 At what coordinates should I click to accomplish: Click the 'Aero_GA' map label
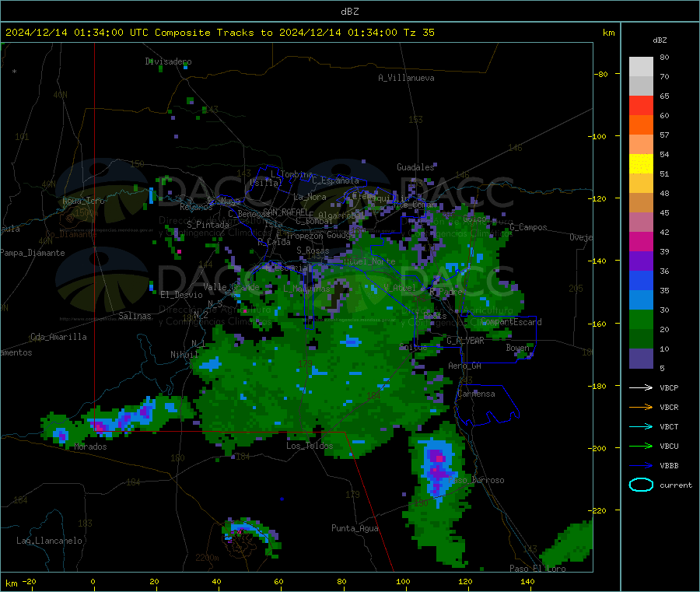(464, 366)
